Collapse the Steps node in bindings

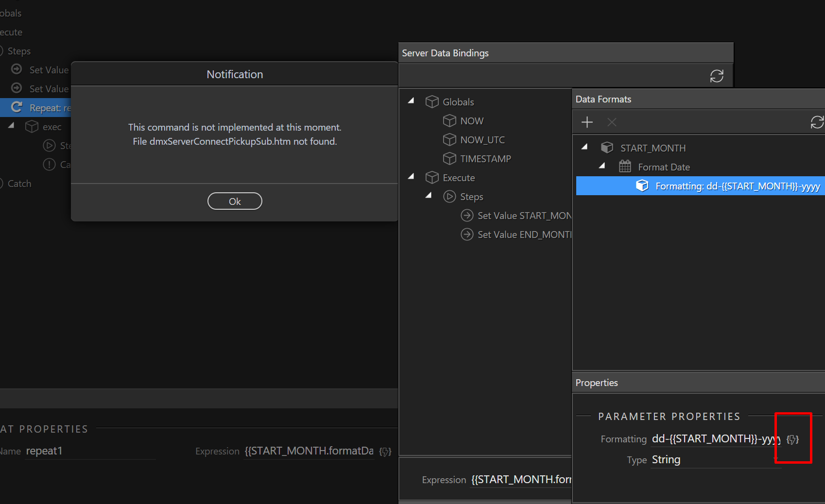tap(429, 195)
